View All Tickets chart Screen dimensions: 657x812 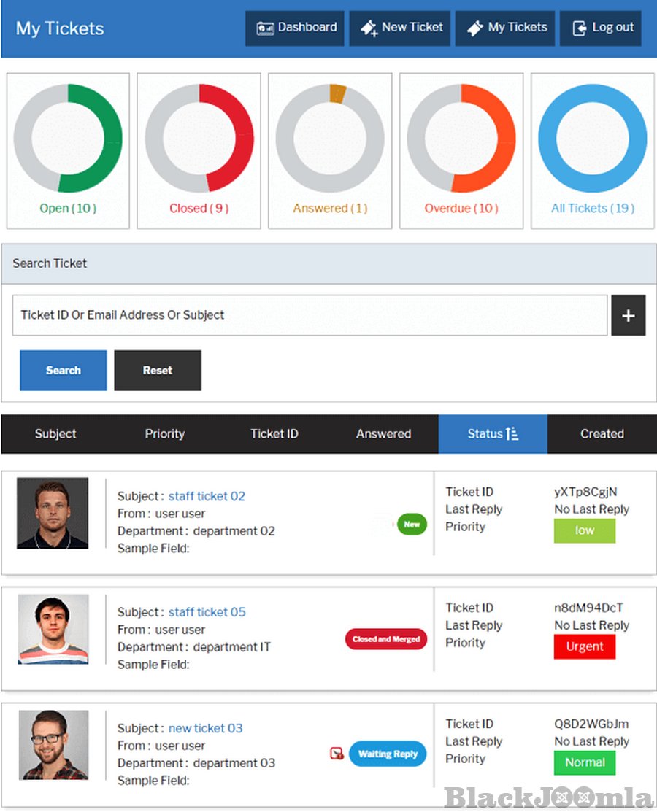click(x=592, y=139)
